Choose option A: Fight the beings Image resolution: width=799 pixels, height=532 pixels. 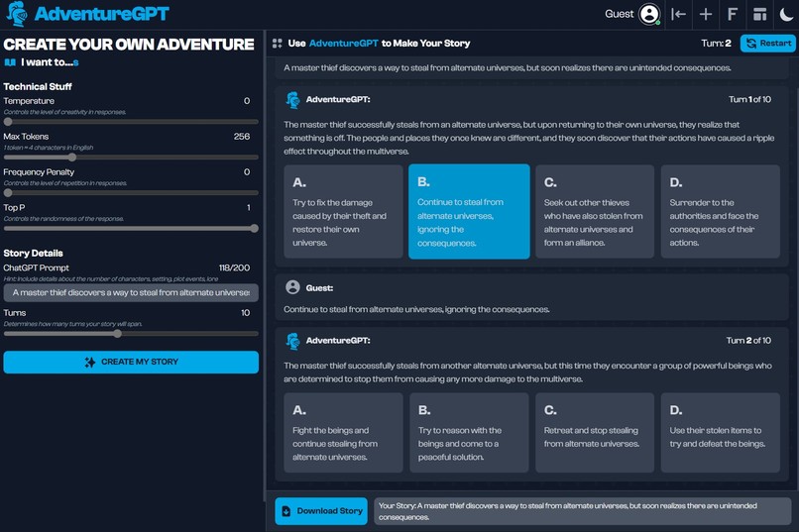343,432
